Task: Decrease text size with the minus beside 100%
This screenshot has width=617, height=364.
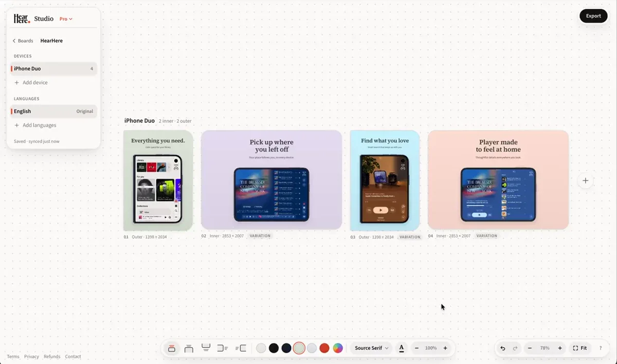Action: [x=416, y=348]
